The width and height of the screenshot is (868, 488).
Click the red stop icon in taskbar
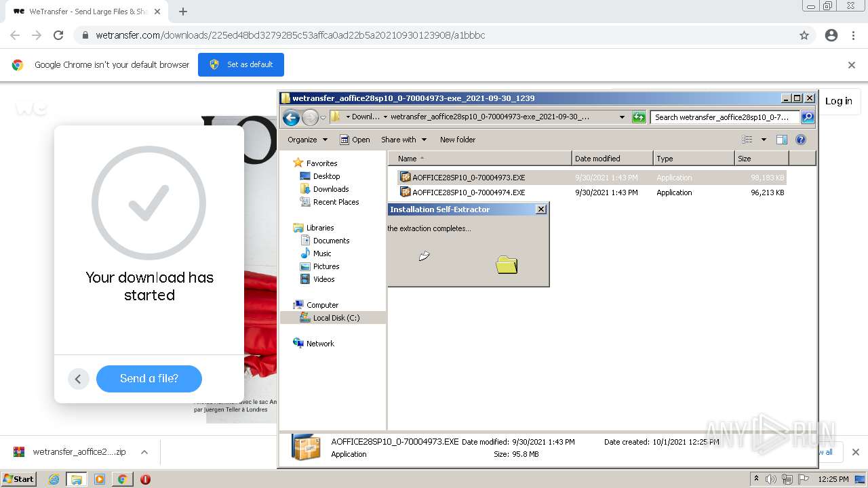pos(145,479)
